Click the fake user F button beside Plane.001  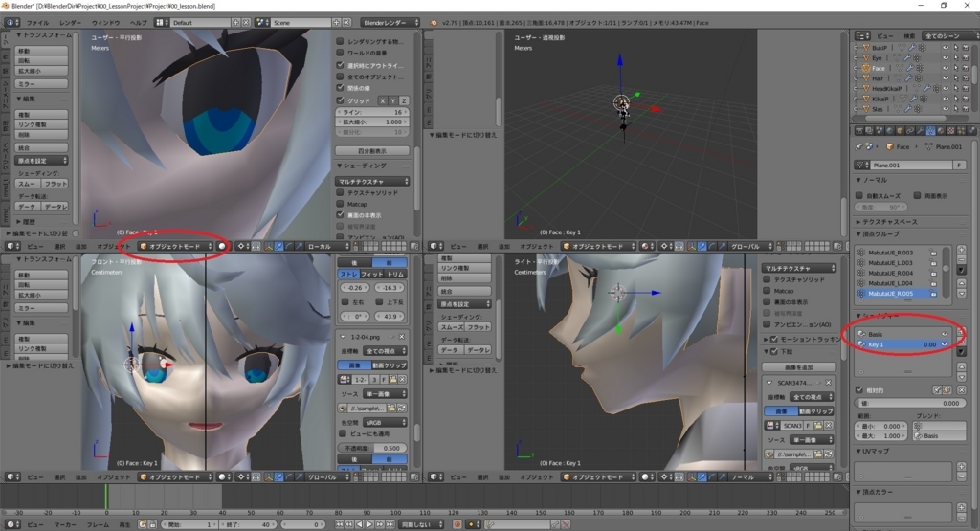(x=959, y=165)
